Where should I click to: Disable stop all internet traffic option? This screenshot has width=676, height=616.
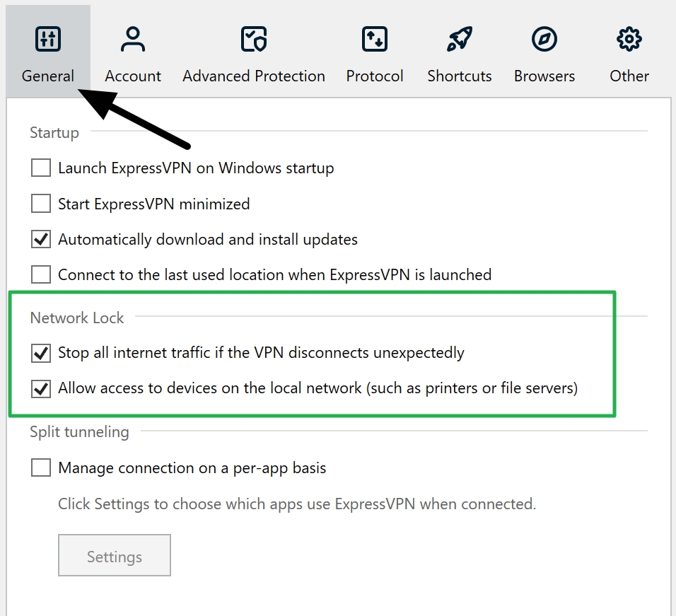(x=40, y=353)
